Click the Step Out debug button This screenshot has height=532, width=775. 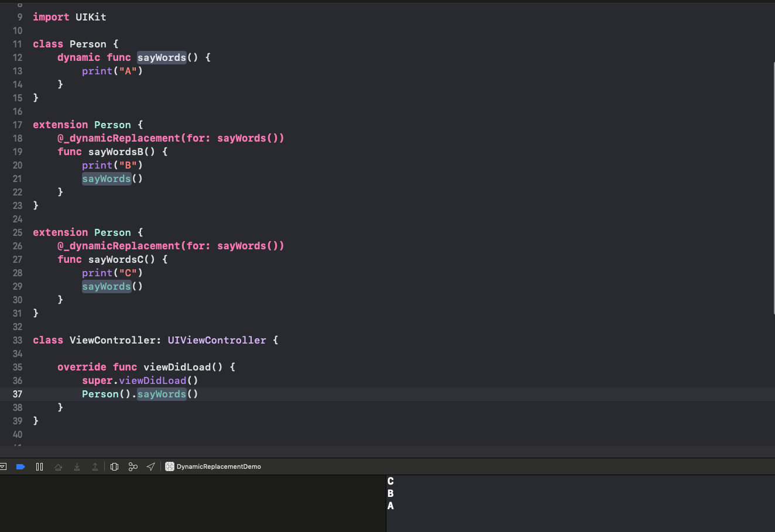click(x=95, y=466)
